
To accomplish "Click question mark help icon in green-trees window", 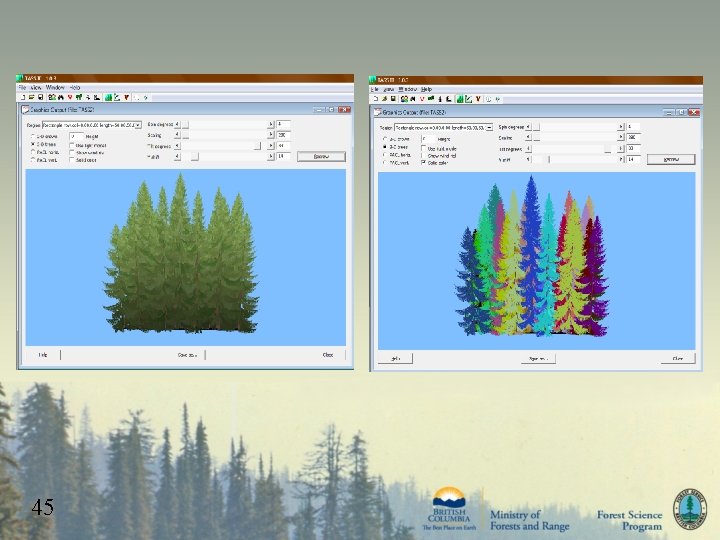I will [x=146, y=97].
